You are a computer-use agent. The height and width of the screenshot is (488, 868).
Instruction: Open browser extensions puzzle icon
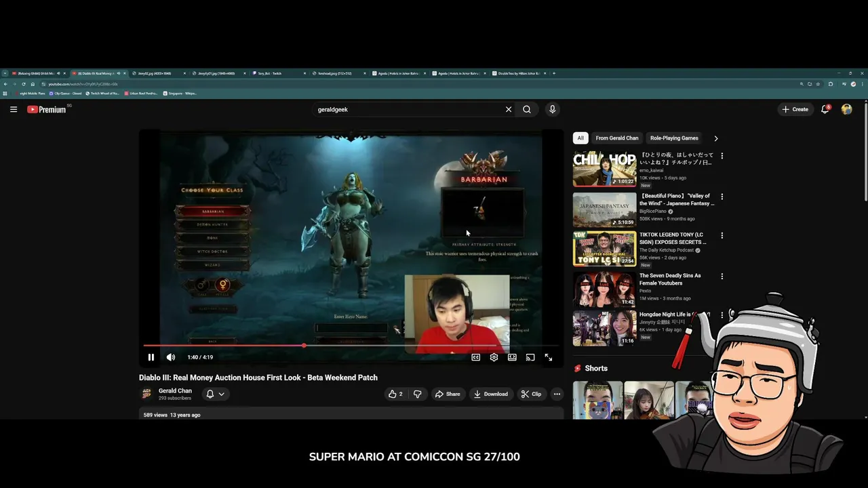(x=831, y=84)
